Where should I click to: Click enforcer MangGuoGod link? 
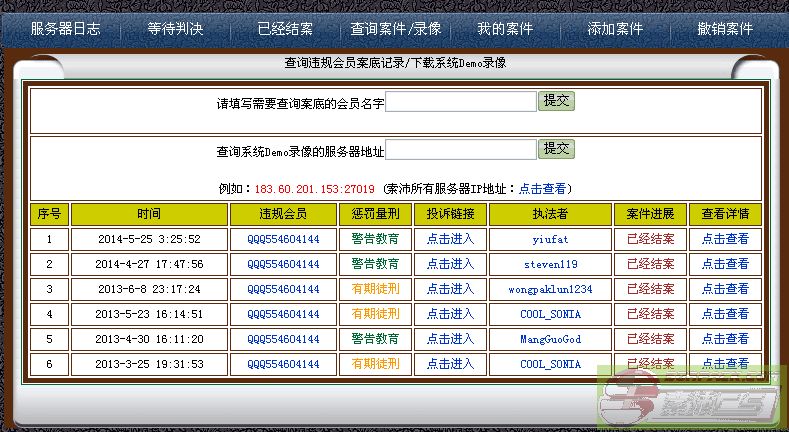(550, 339)
